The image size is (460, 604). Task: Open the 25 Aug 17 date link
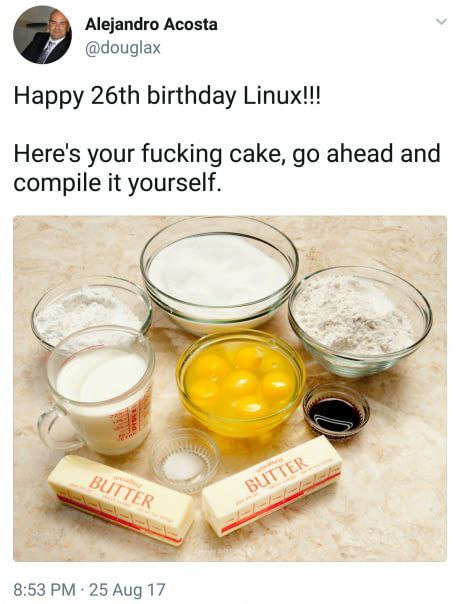[127, 589]
